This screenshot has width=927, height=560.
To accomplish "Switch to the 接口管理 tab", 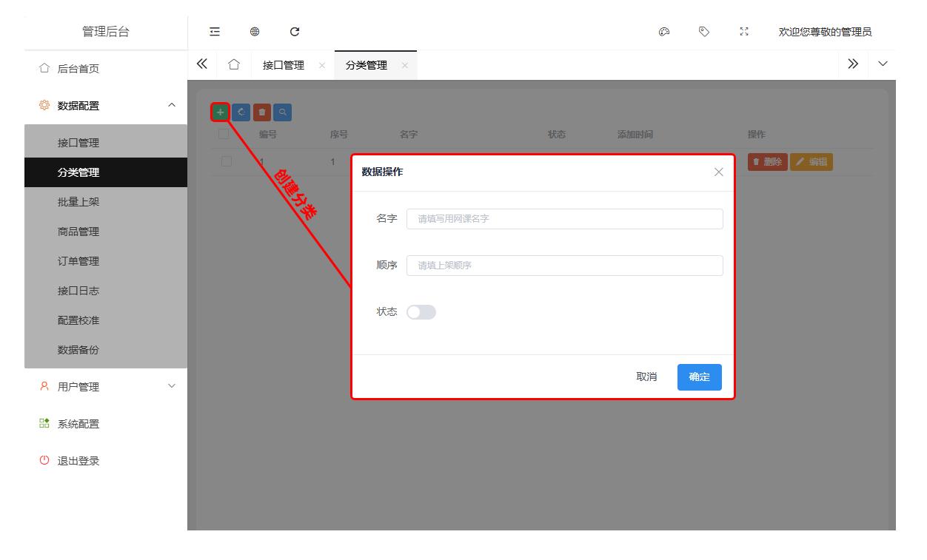I will coord(284,65).
